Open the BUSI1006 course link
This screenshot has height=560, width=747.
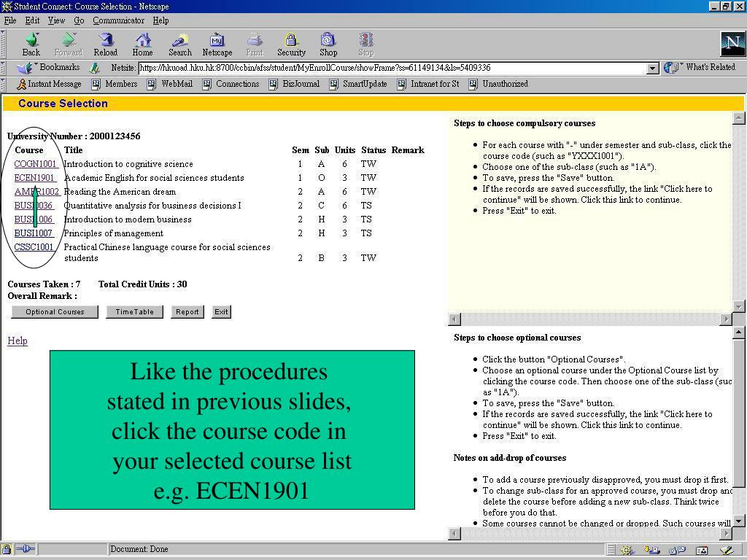tap(34, 219)
